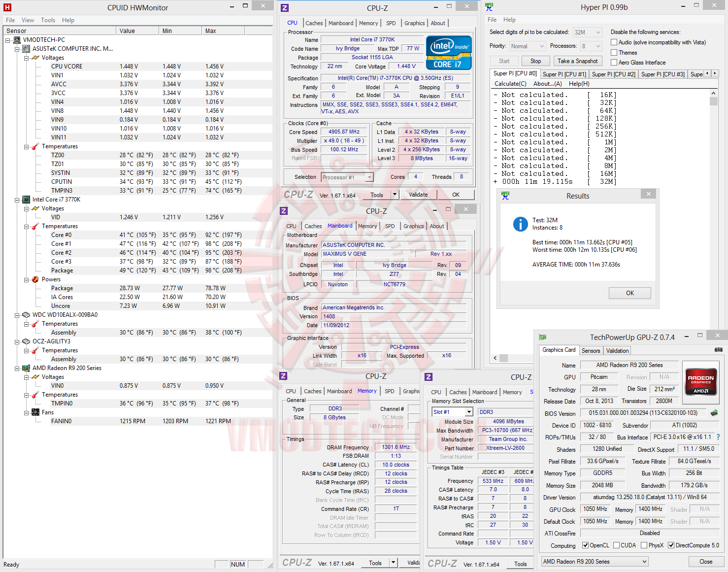Viewport: 728px width, 572px height.
Task: Click the Hyper PI icon in the Results dialog title
Action: pos(505,195)
